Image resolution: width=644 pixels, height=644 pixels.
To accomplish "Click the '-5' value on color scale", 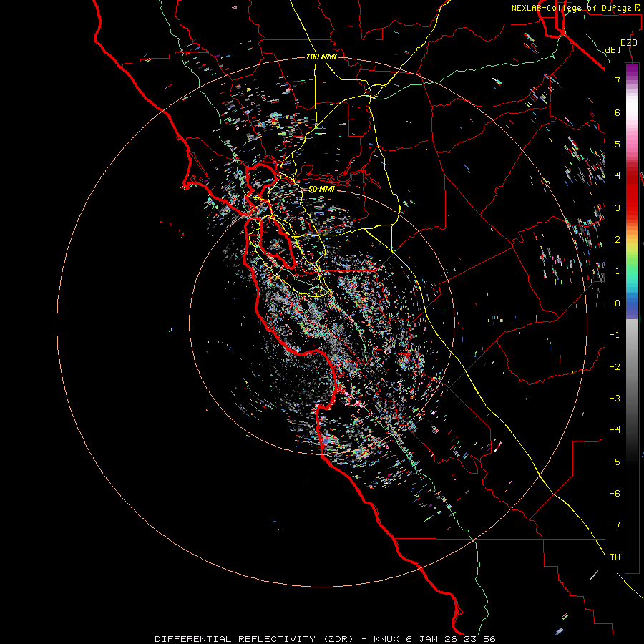I will click(x=615, y=462).
